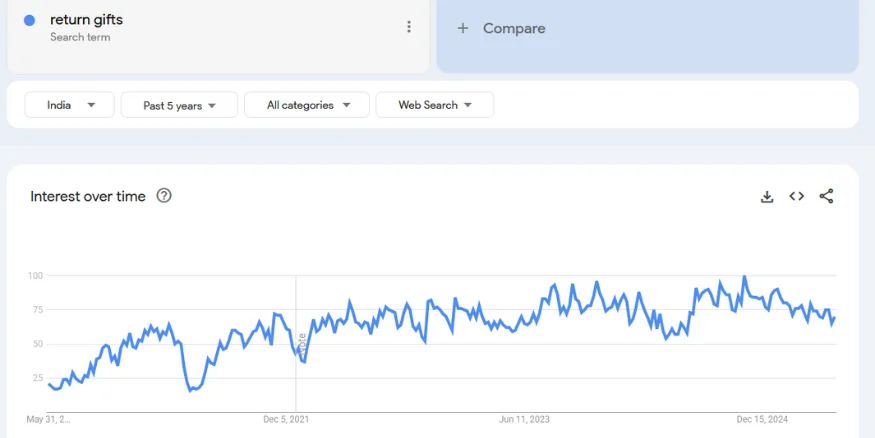Click the Interest over time heading
875x438 pixels.
[88, 196]
